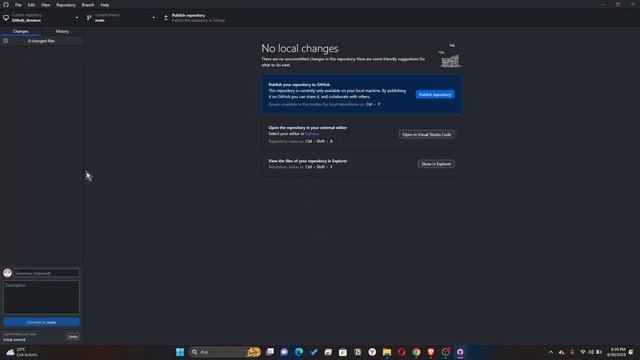Image resolution: width=640 pixels, height=360 pixels.
Task: Click the current repository computer icon
Action: click(x=6, y=18)
